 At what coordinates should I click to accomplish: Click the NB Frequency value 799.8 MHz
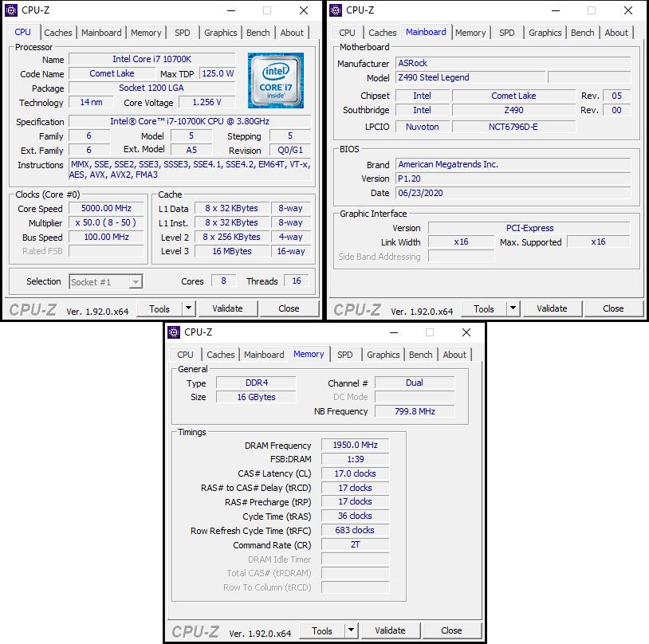tap(415, 411)
